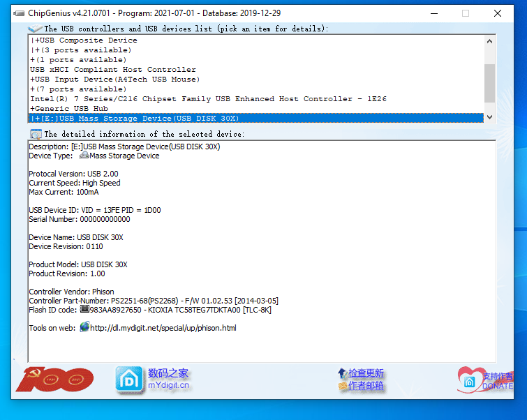Screen dimensions: 527x420
Task: Open the 检查更新 check update link
Action: pos(366,373)
